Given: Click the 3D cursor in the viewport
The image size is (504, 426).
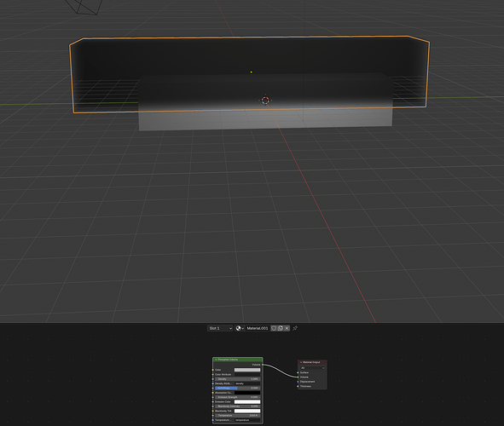Looking at the screenshot, I should point(265,101).
